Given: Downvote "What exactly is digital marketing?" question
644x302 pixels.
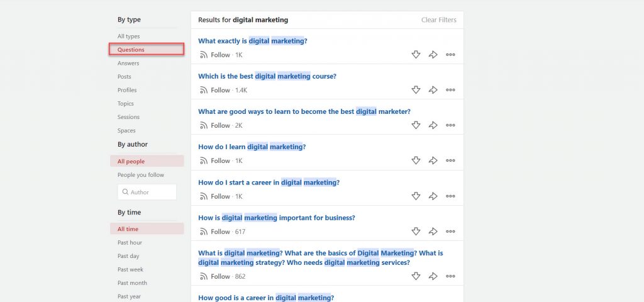Looking at the screenshot, I should coord(416,55).
